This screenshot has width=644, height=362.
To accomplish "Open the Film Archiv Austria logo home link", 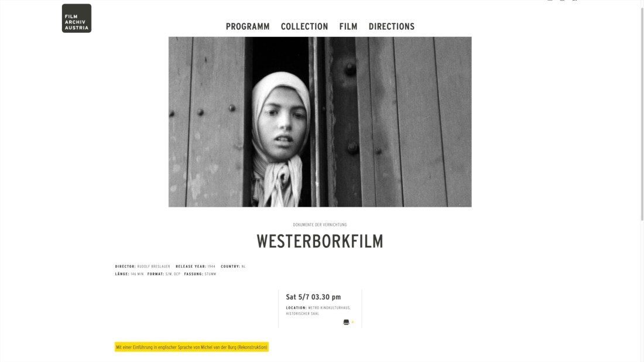I will pyautogui.click(x=76, y=19).
